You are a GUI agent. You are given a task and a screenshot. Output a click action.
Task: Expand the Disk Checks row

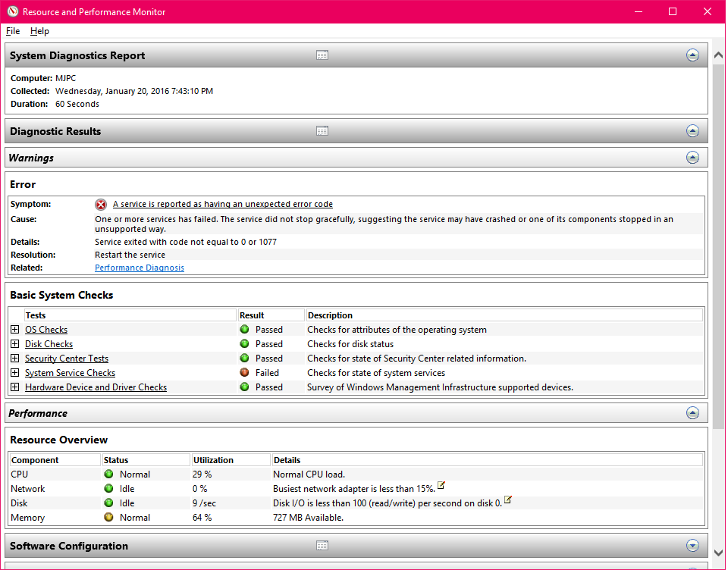pyautogui.click(x=15, y=344)
